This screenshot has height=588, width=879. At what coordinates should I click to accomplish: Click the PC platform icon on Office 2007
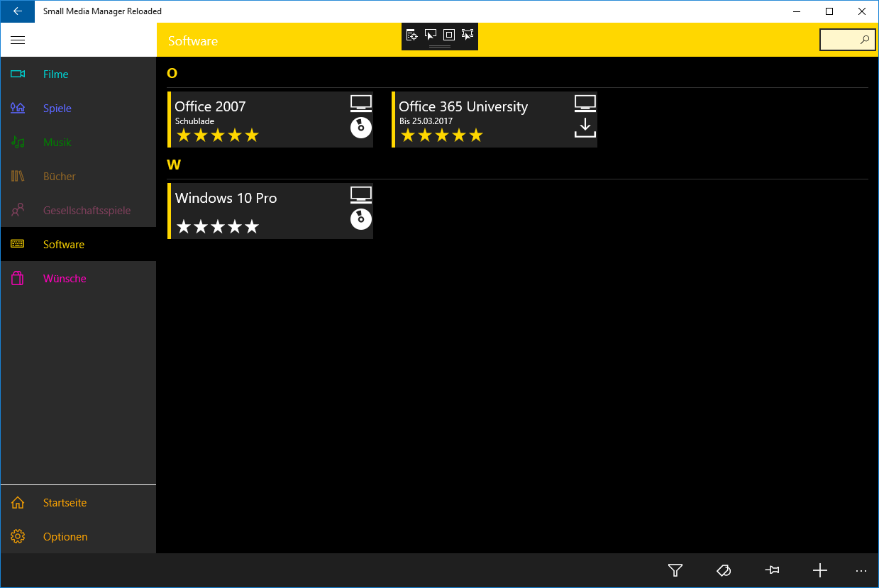[361, 104]
